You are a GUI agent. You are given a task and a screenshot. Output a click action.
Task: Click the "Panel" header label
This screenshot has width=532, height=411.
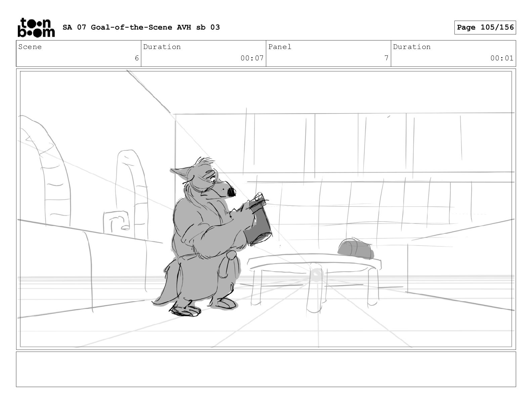click(x=280, y=47)
